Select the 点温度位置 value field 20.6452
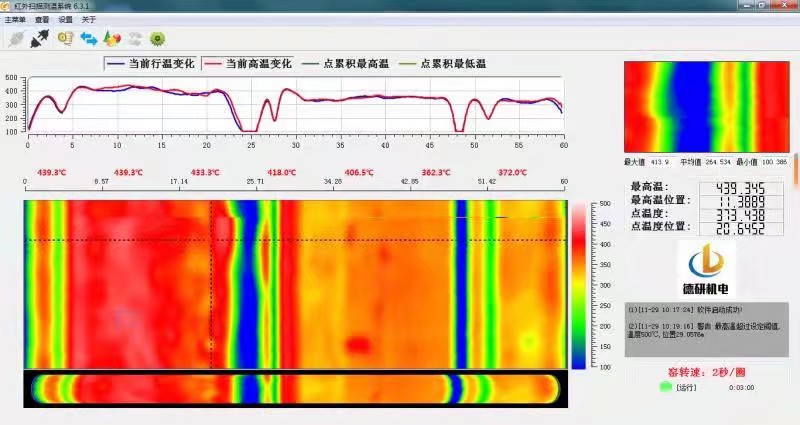800x425 pixels. pyautogui.click(x=741, y=228)
